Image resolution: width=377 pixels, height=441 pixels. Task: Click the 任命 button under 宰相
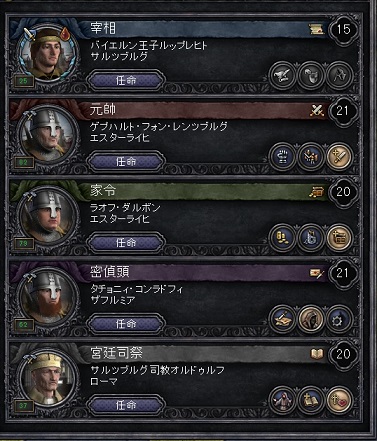point(126,81)
